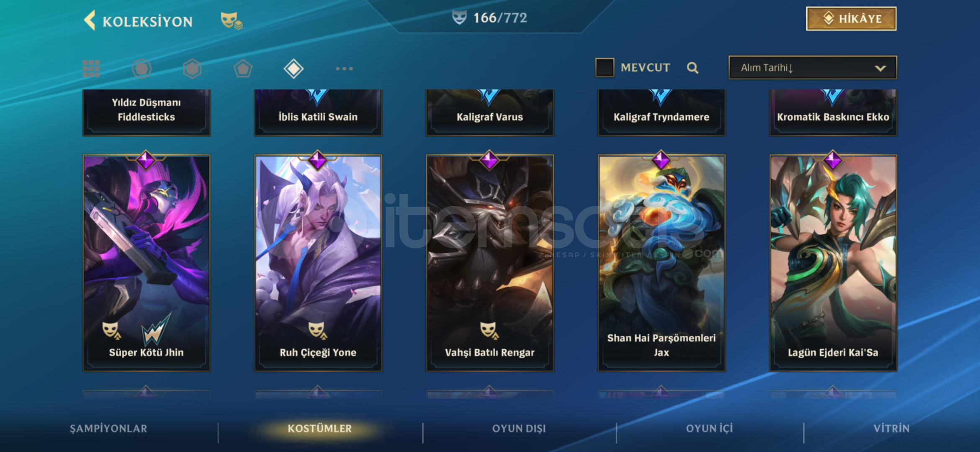Click the search magnifier icon
Image resolution: width=980 pixels, height=452 pixels.
coord(692,68)
